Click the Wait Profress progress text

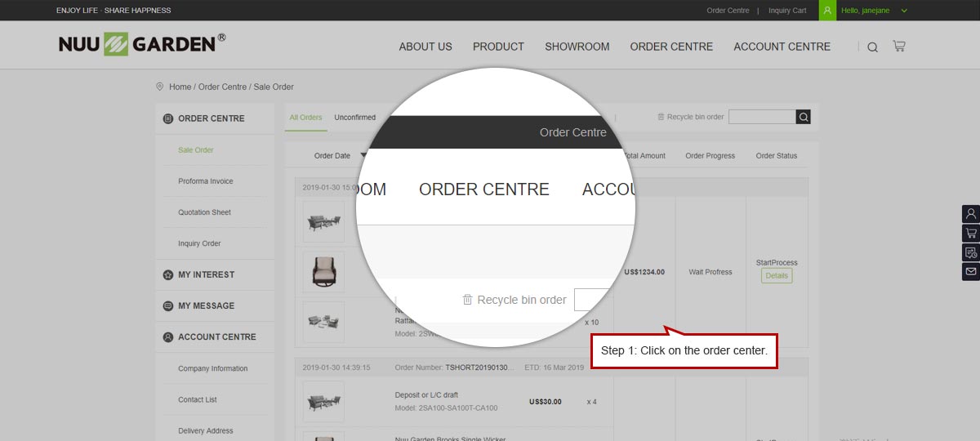[x=710, y=272]
